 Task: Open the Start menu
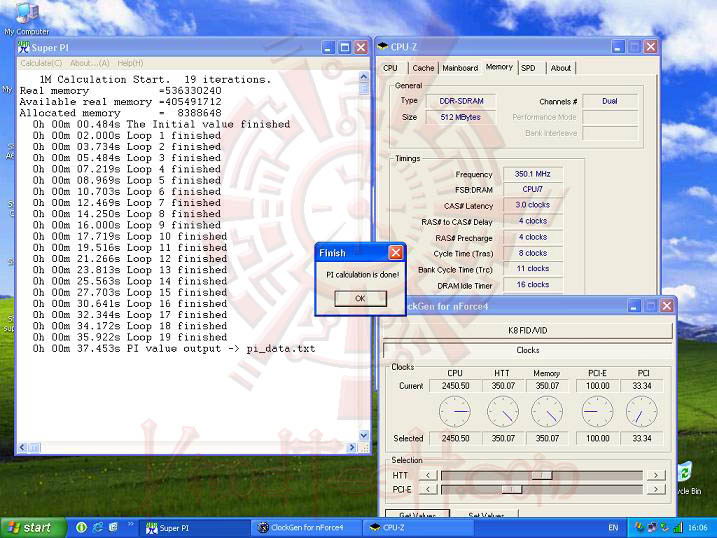[31, 527]
